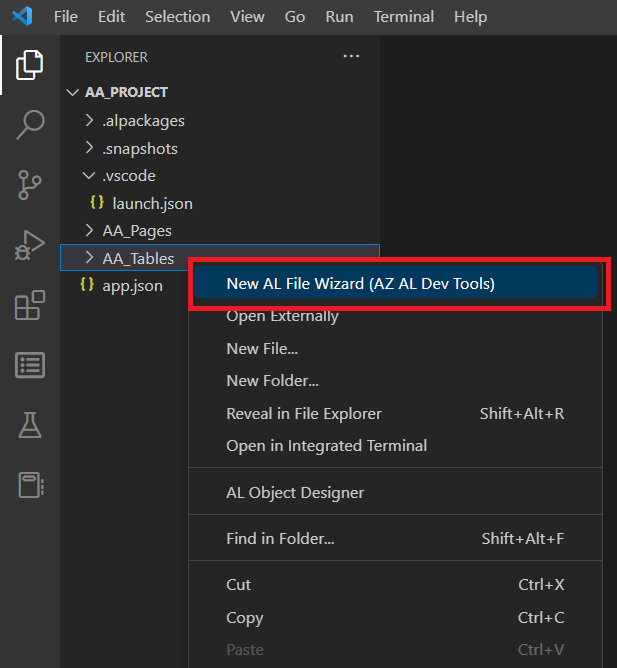Click the app.json braces file icon

pyautogui.click(x=87, y=285)
